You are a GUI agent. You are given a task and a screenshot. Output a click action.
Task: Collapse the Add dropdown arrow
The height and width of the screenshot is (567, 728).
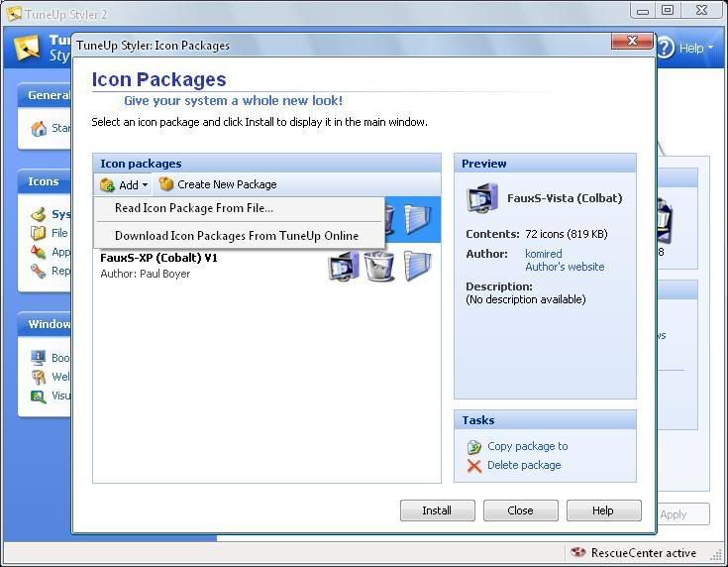tap(145, 185)
